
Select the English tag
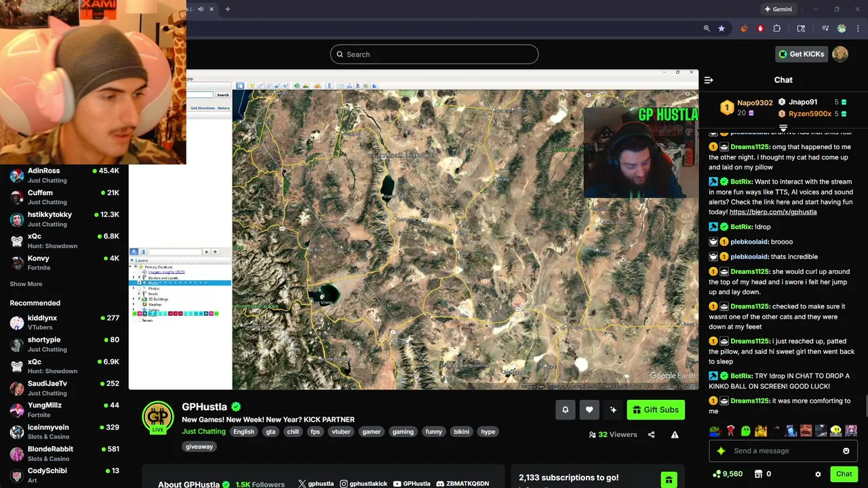(x=243, y=432)
